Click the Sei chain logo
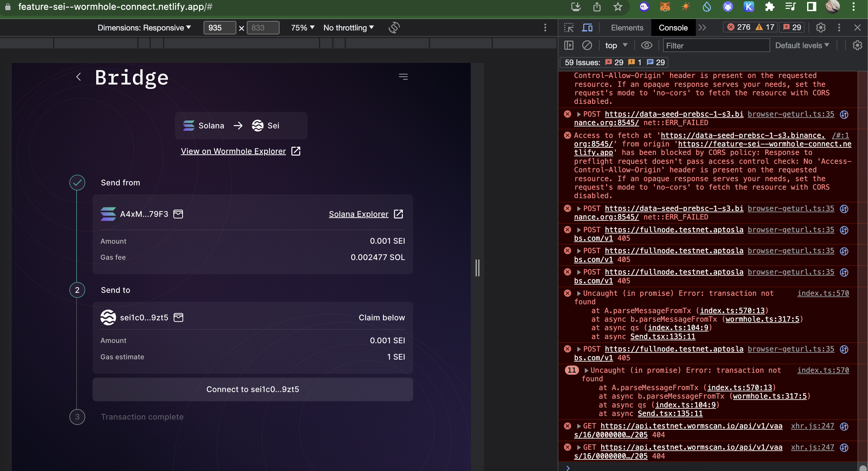The height and width of the screenshot is (471, 868). tap(258, 125)
